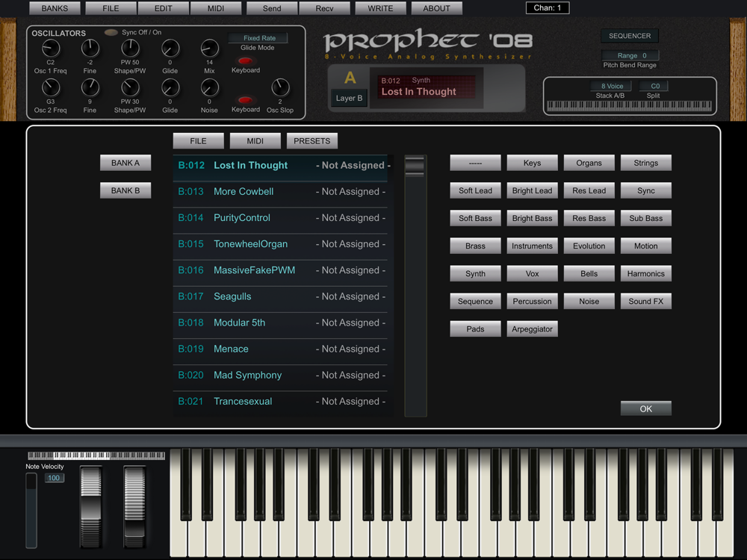Image resolution: width=747 pixels, height=560 pixels.
Task: Click the Osc Slop knob
Action: (280, 87)
